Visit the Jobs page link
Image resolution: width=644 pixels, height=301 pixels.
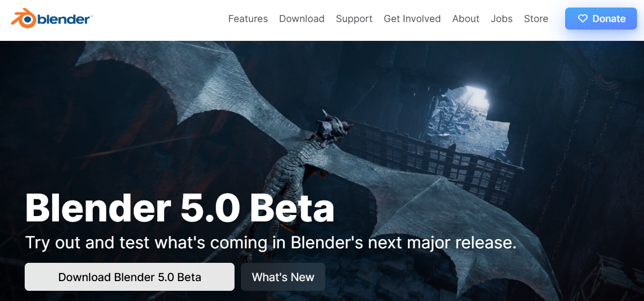[x=502, y=19]
